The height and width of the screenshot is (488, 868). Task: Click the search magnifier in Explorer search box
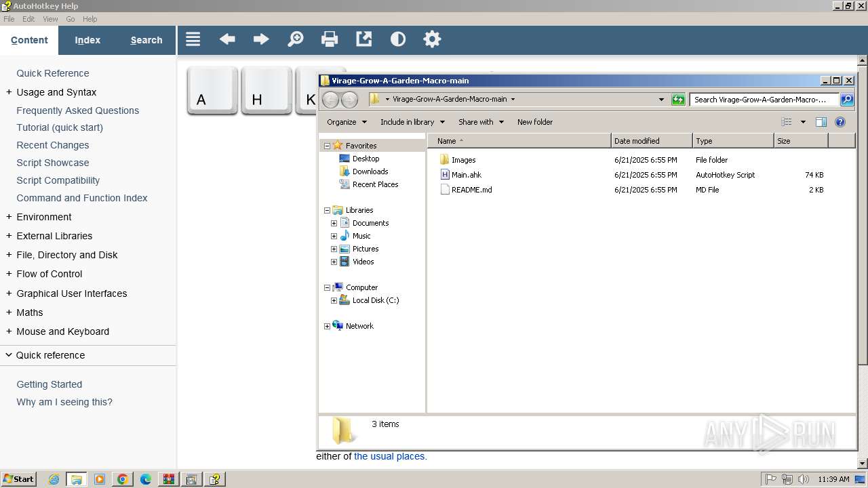pos(847,100)
